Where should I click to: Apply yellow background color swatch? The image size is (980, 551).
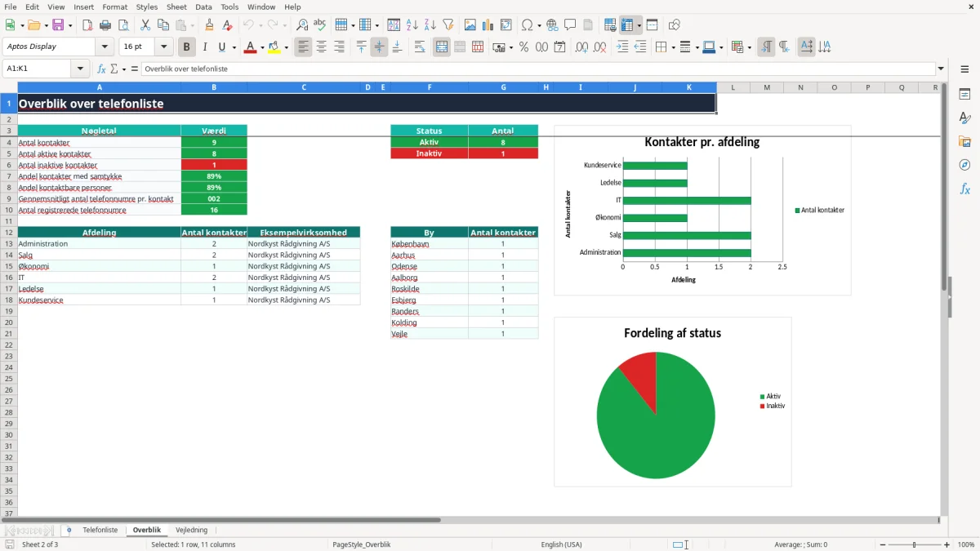point(275,47)
